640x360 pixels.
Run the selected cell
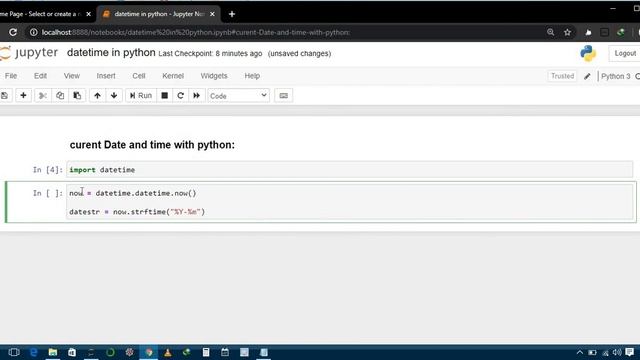click(141, 96)
